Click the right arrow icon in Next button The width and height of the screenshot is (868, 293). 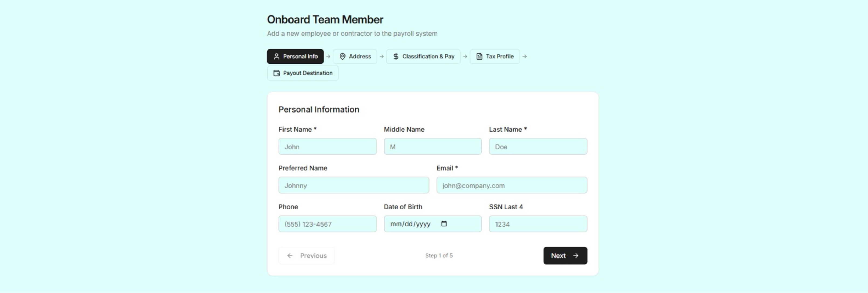click(576, 256)
